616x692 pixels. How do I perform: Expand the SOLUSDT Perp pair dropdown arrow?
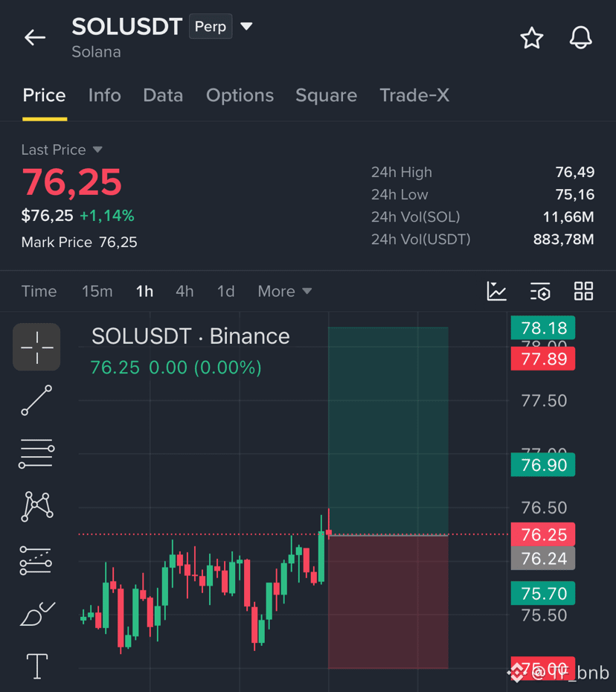coord(246,27)
